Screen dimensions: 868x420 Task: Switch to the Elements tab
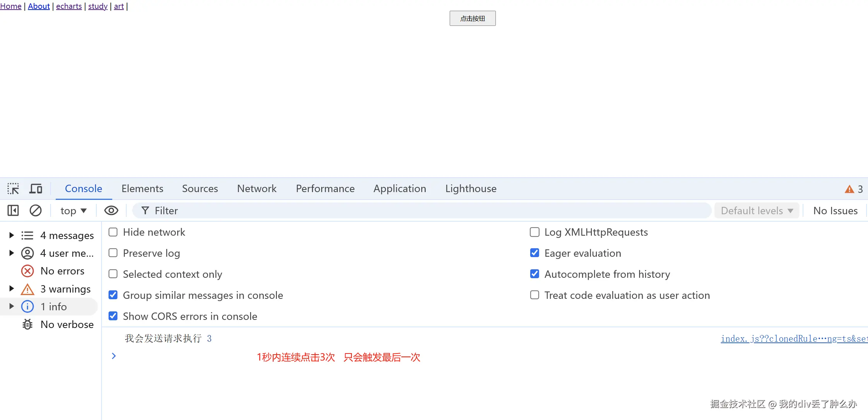tap(142, 189)
